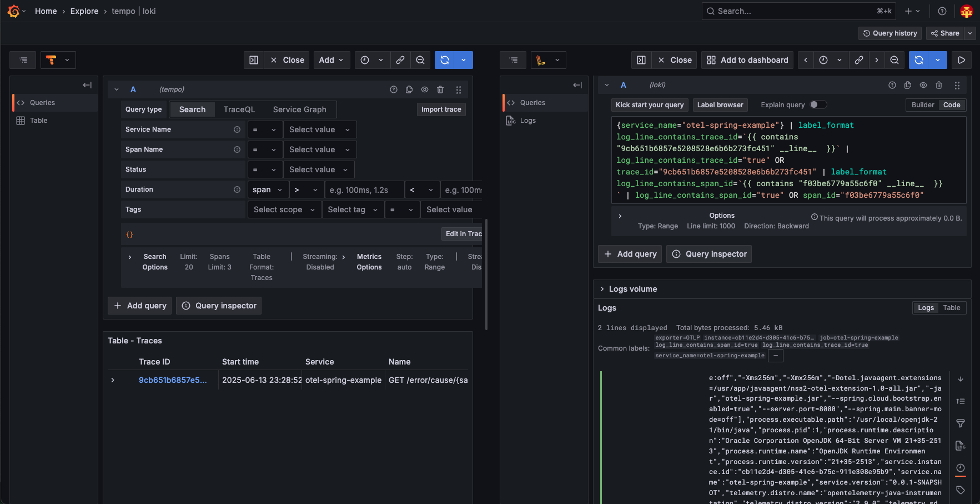Click the Import trace button
Viewport: 980px width, 504px height.
point(441,109)
